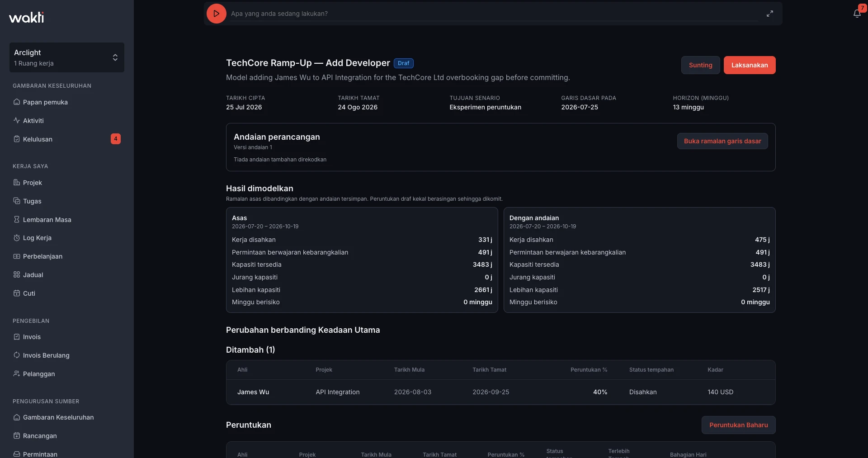Image resolution: width=868 pixels, height=458 pixels.
Task: Click the 'Apa yang anda sedang lakukan?' input
Action: tap(494, 14)
